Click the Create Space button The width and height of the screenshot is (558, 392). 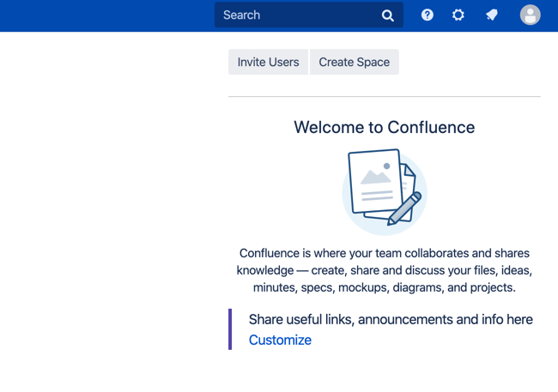(x=355, y=62)
